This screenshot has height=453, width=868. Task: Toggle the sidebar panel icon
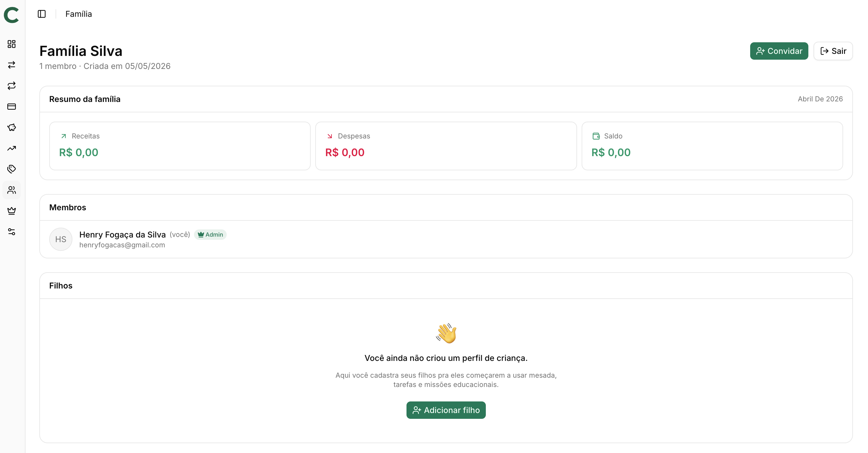(42, 14)
